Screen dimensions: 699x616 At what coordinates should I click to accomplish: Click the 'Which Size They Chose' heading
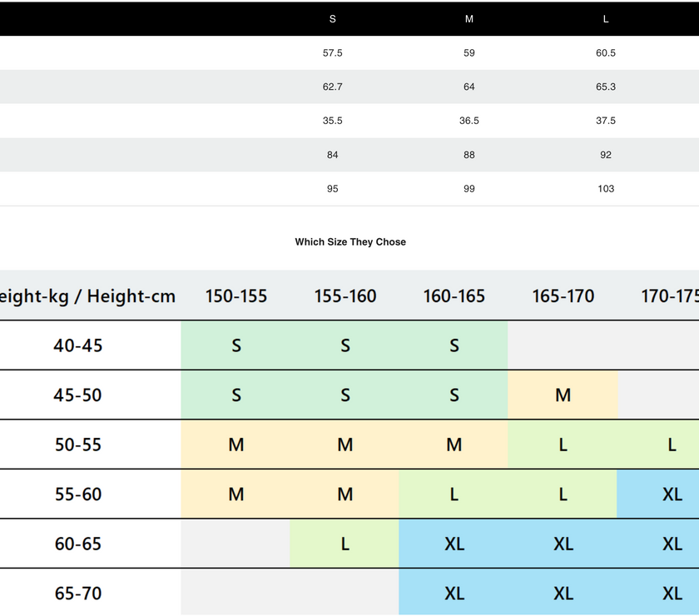point(350,242)
